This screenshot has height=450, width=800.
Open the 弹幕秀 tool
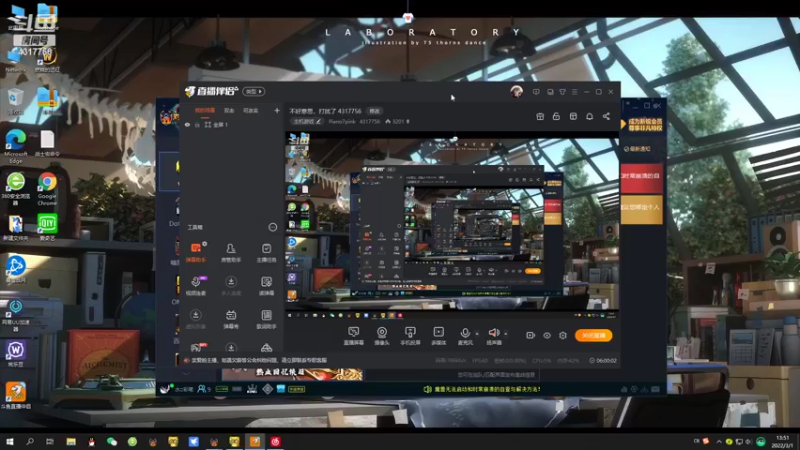point(231,319)
